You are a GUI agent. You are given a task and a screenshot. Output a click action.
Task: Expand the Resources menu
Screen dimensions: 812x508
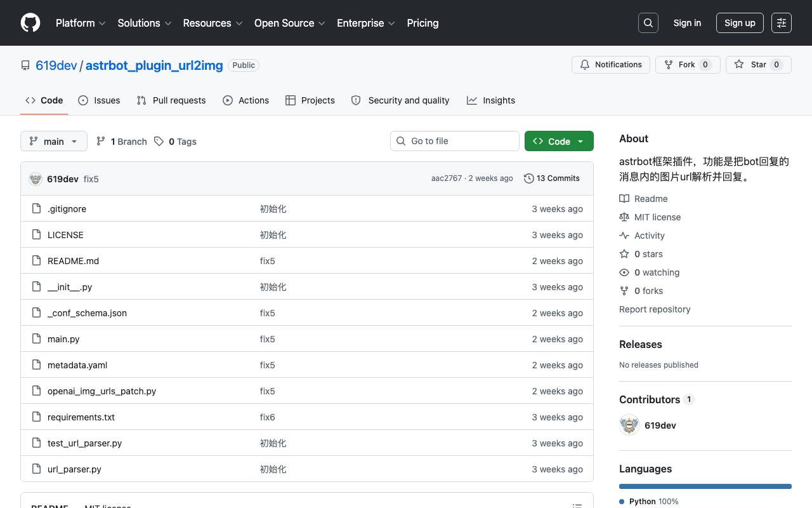pyautogui.click(x=213, y=23)
